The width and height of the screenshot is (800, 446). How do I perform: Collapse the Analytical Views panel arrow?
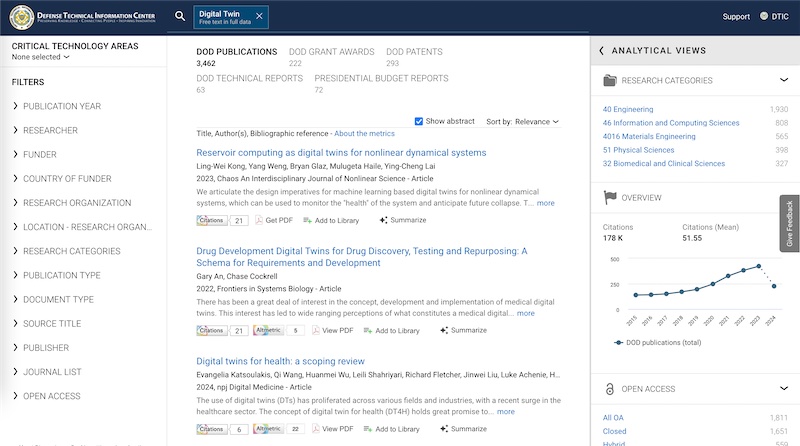(x=601, y=51)
